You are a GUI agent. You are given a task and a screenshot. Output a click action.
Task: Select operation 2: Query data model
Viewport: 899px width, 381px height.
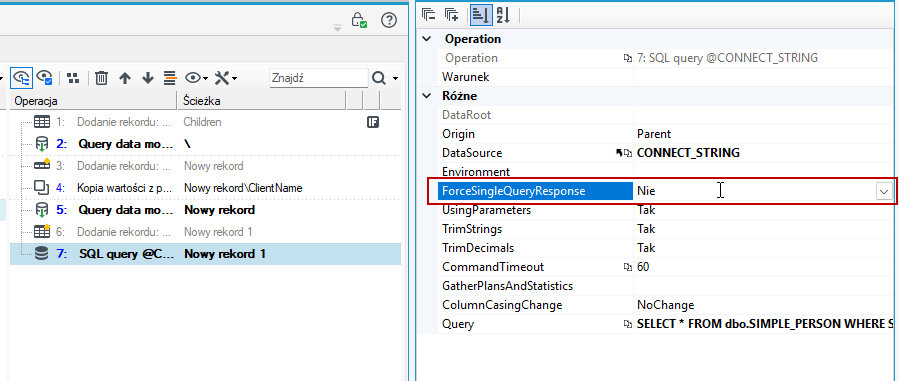point(205,144)
